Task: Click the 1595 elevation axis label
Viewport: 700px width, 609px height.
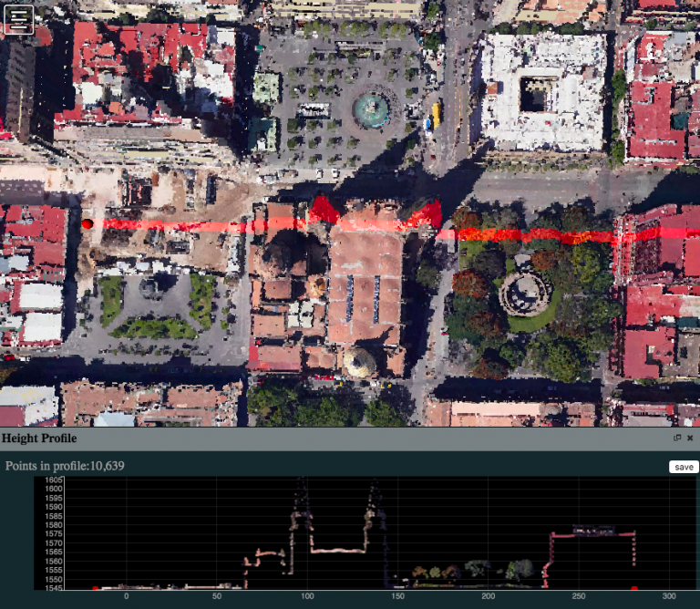Action: pyautogui.click(x=54, y=498)
